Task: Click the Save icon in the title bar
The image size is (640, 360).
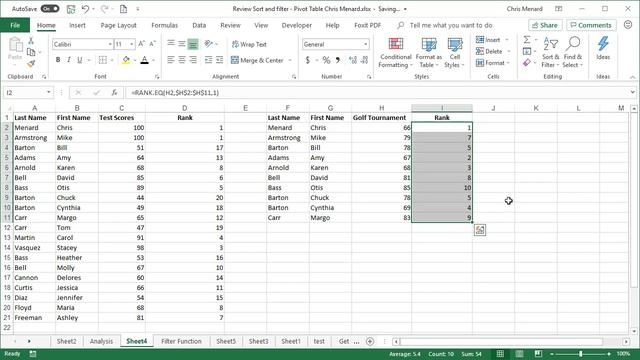Action: click(x=71, y=9)
